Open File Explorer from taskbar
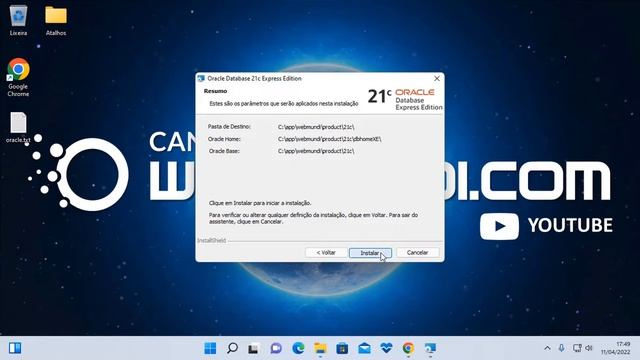 point(320,348)
